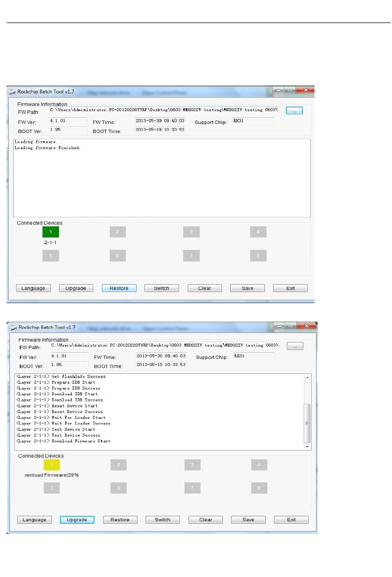392x577 pixels.
Task: Open the firmware browse (...) button in lower window
Action: (295, 346)
